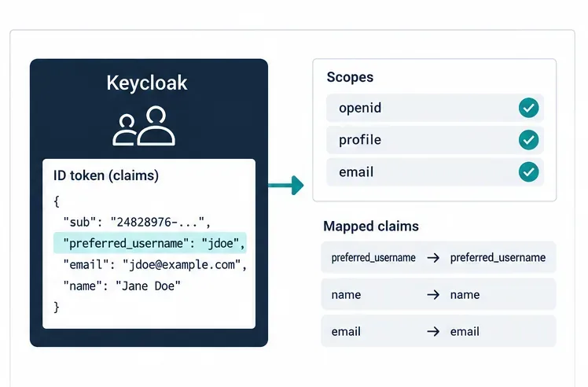Select the openid scope row label
This screenshot has width=588, height=387.
360,108
